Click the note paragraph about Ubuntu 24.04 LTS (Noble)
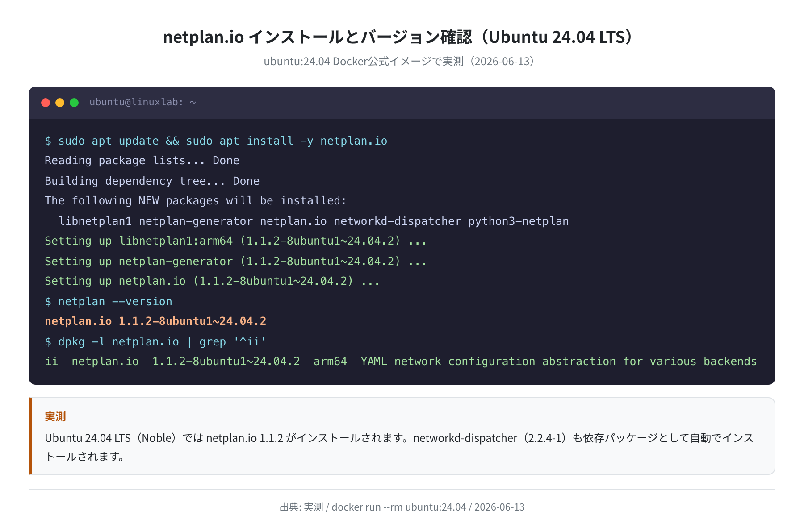The width and height of the screenshot is (804, 532). [x=399, y=447]
